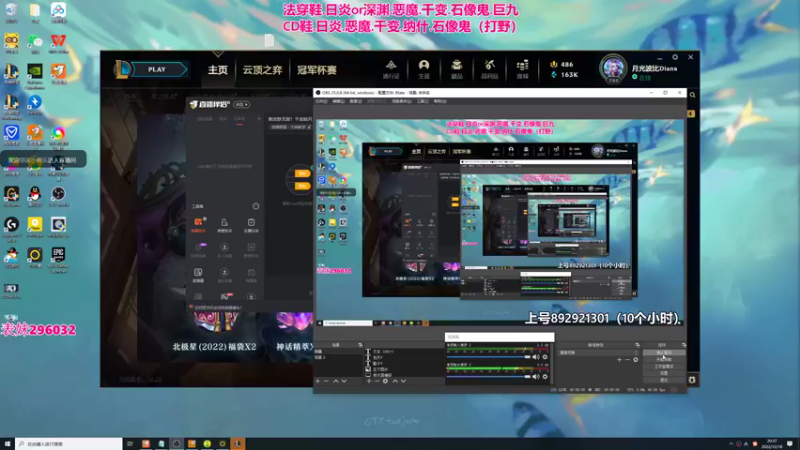Open the QQ penguin desktop shortcut

click(x=35, y=196)
